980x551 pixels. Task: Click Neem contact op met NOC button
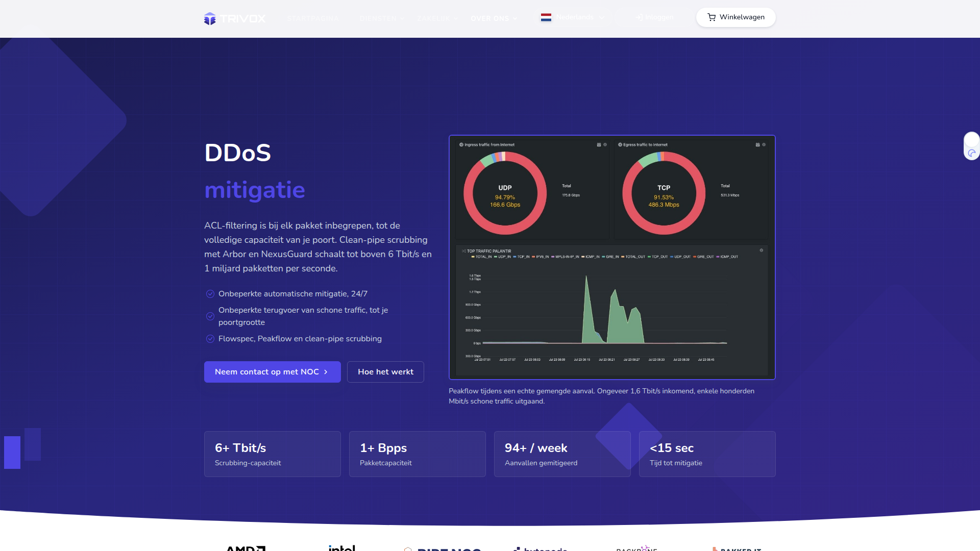(273, 372)
